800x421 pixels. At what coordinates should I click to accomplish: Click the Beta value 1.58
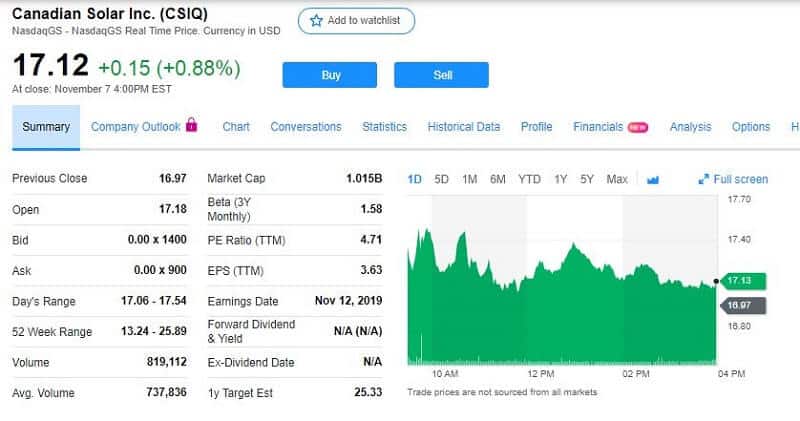tap(371, 209)
